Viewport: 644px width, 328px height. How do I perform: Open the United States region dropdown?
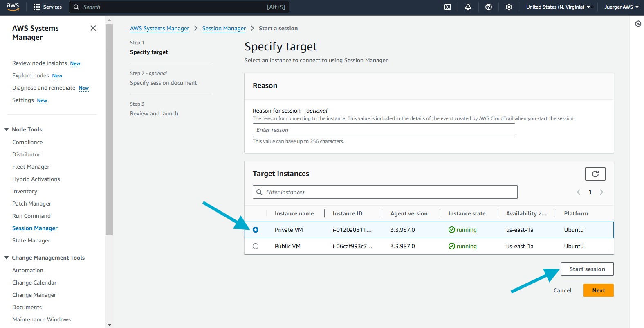click(558, 7)
